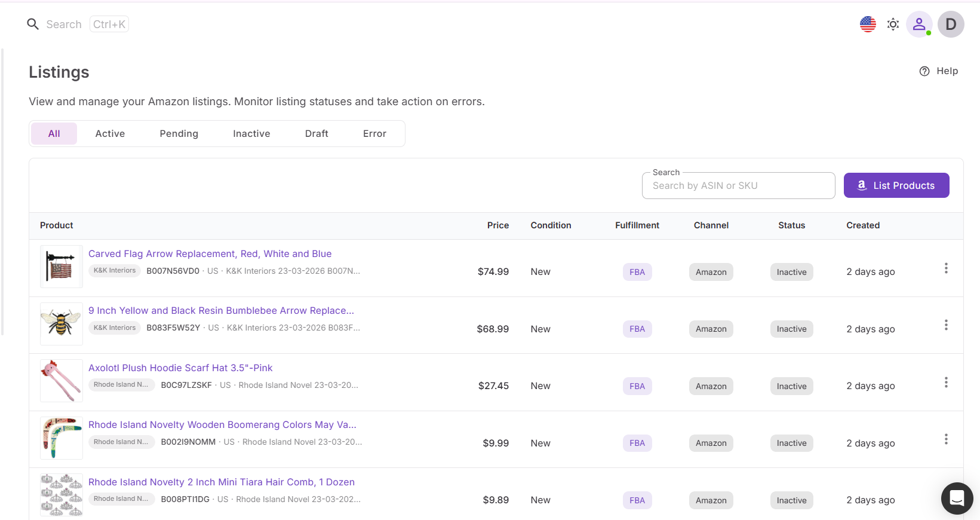
Task: Click the bumblebee product thumbnail
Action: [62, 324]
